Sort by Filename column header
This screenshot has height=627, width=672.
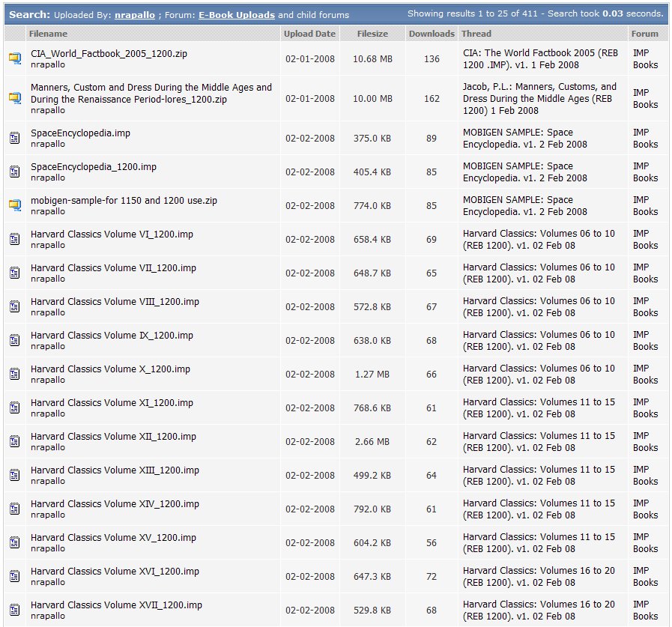tap(48, 34)
